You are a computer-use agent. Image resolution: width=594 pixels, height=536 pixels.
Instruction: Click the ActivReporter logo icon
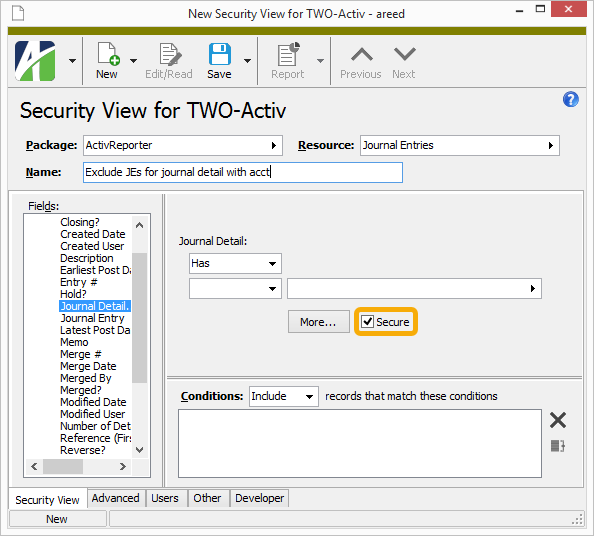point(35,61)
